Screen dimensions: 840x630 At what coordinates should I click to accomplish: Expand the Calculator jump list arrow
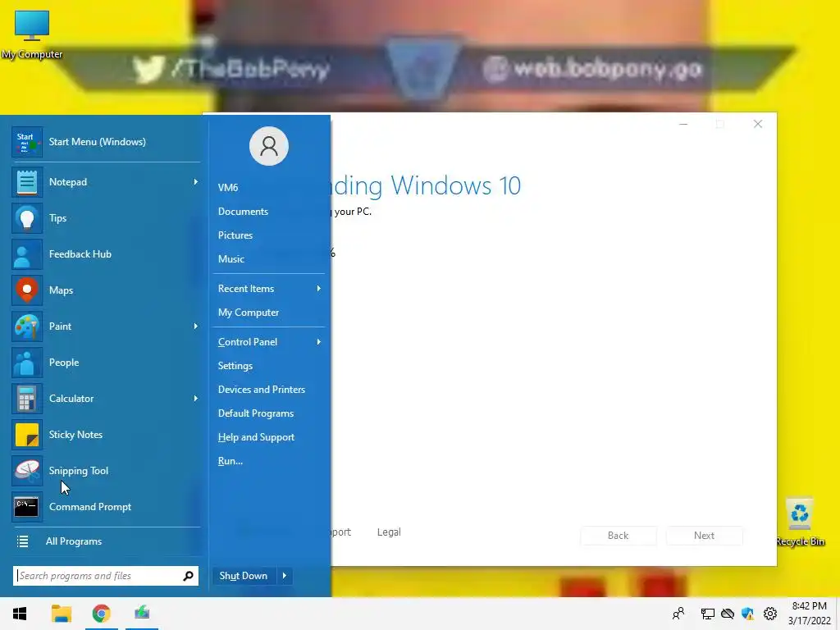(x=195, y=399)
